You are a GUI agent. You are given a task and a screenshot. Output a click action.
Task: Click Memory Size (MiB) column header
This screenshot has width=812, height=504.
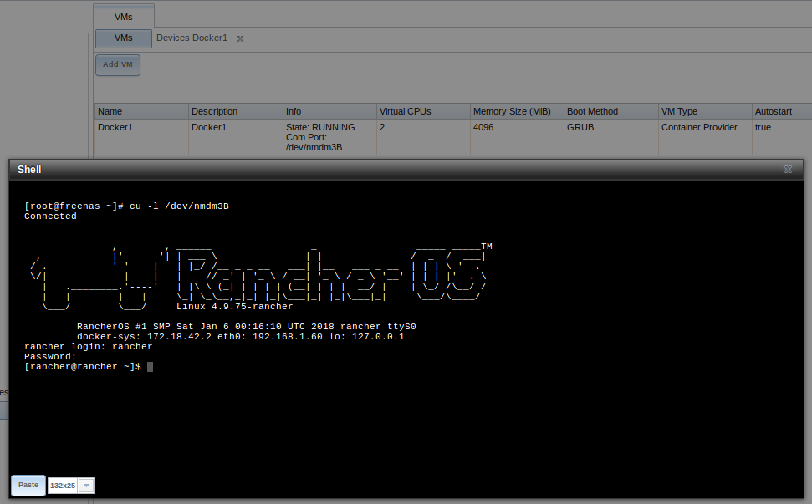518,111
